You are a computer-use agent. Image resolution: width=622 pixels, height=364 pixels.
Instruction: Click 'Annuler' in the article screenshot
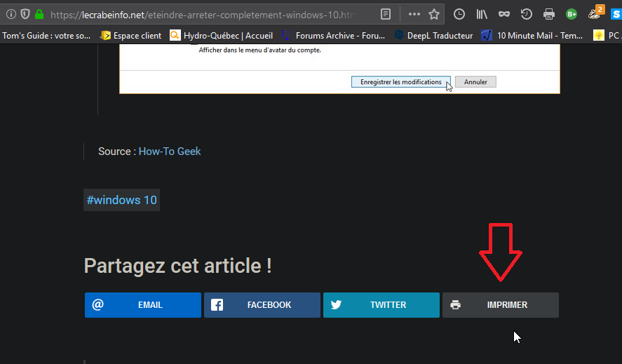coord(475,82)
